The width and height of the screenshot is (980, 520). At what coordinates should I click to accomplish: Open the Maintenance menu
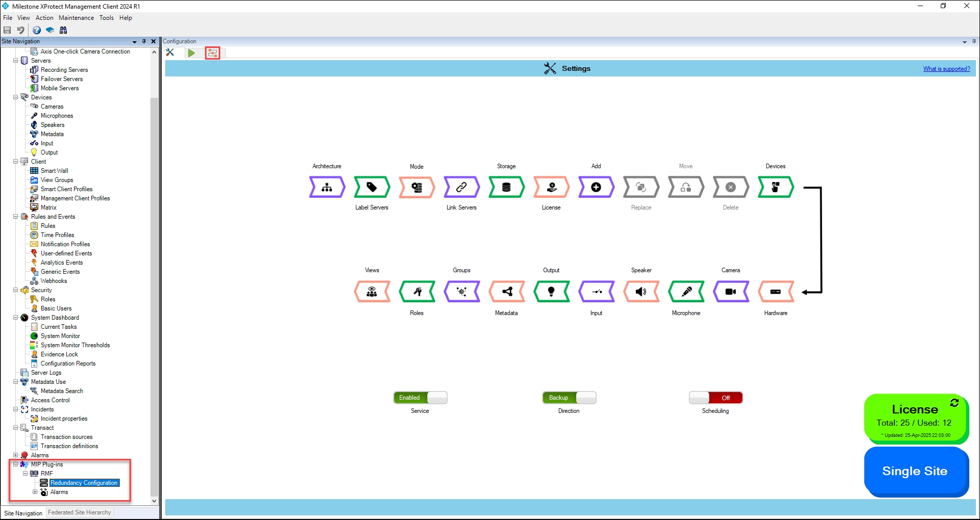[76, 18]
